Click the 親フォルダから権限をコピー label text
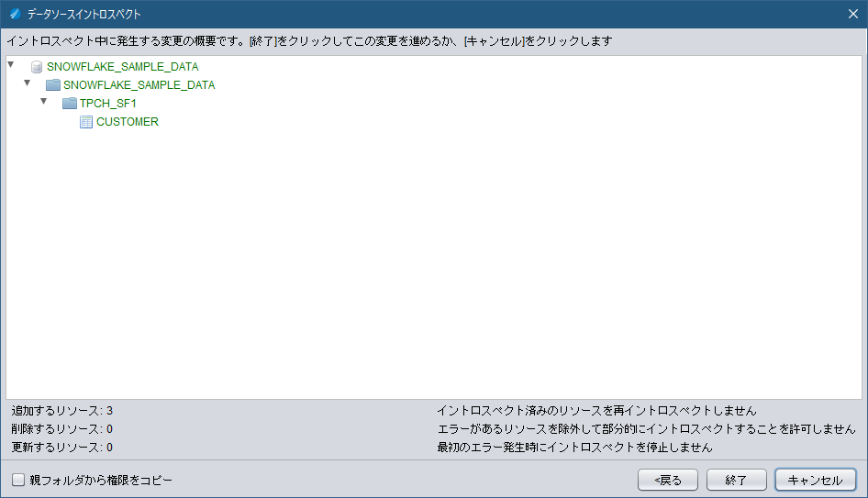 [101, 481]
